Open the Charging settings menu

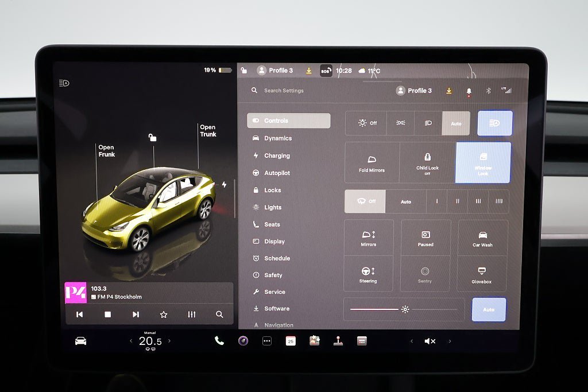coord(277,156)
